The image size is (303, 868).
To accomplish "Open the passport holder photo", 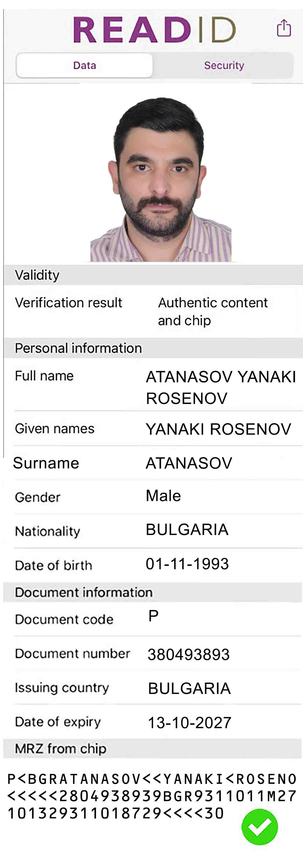I will 161,180.
